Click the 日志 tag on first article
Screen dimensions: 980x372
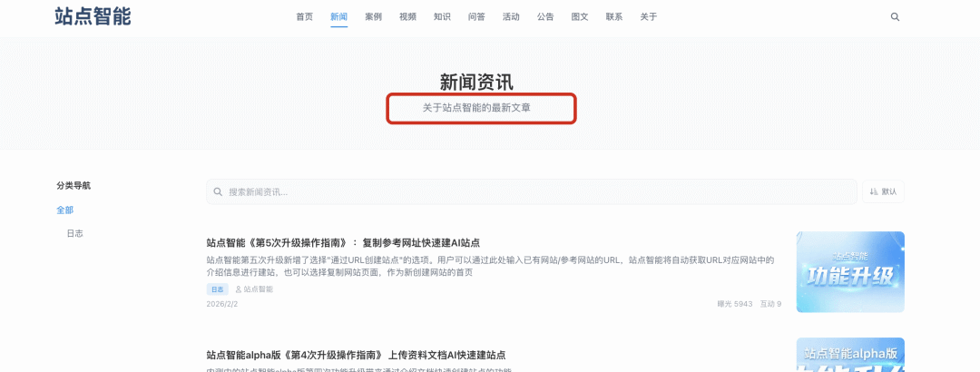[x=218, y=289]
